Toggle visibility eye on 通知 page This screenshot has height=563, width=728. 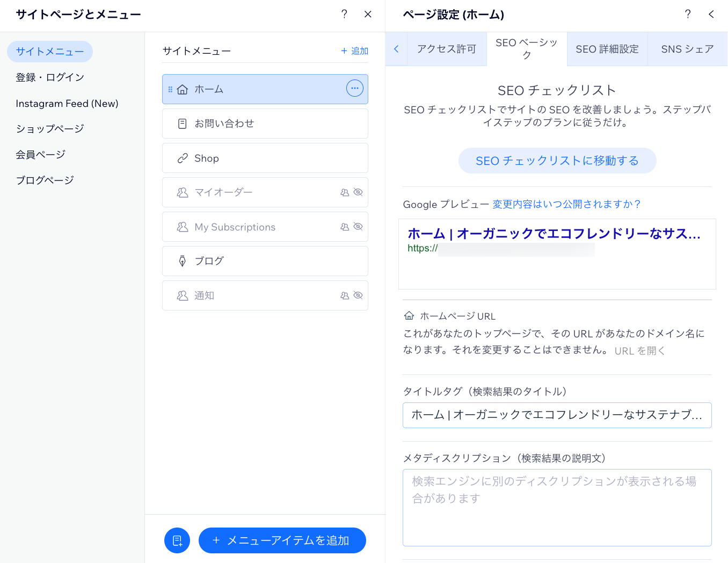pos(358,295)
